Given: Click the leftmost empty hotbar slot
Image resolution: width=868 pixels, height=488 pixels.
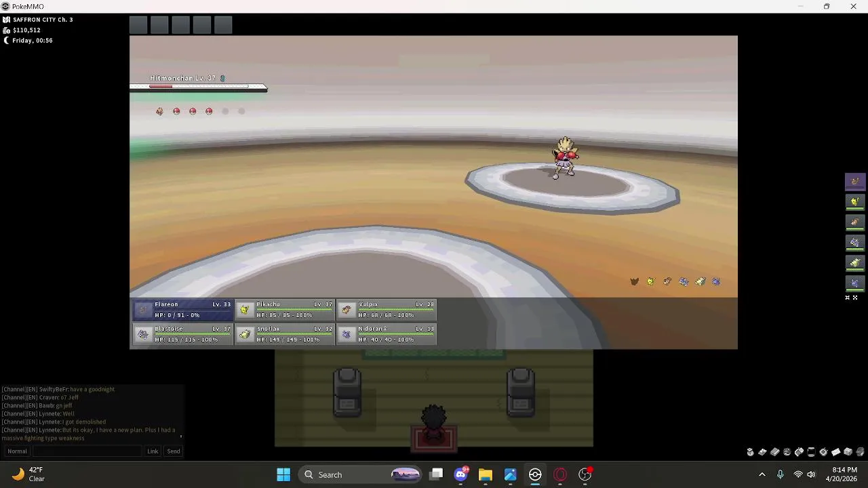Looking at the screenshot, I should pyautogui.click(x=138, y=25).
